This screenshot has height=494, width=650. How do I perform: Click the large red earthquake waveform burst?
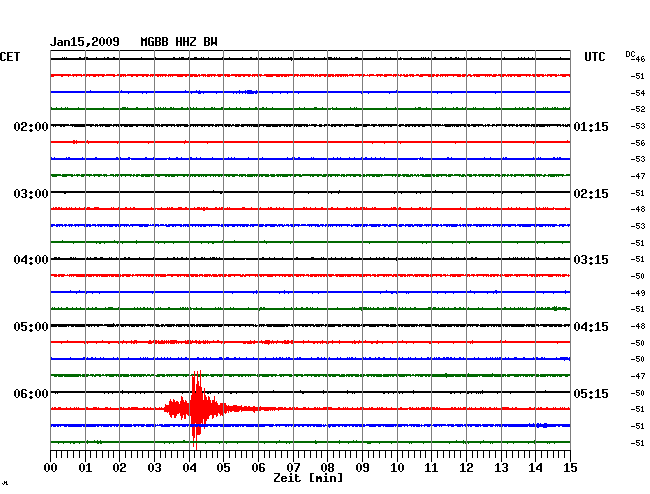pyautogui.click(x=197, y=409)
